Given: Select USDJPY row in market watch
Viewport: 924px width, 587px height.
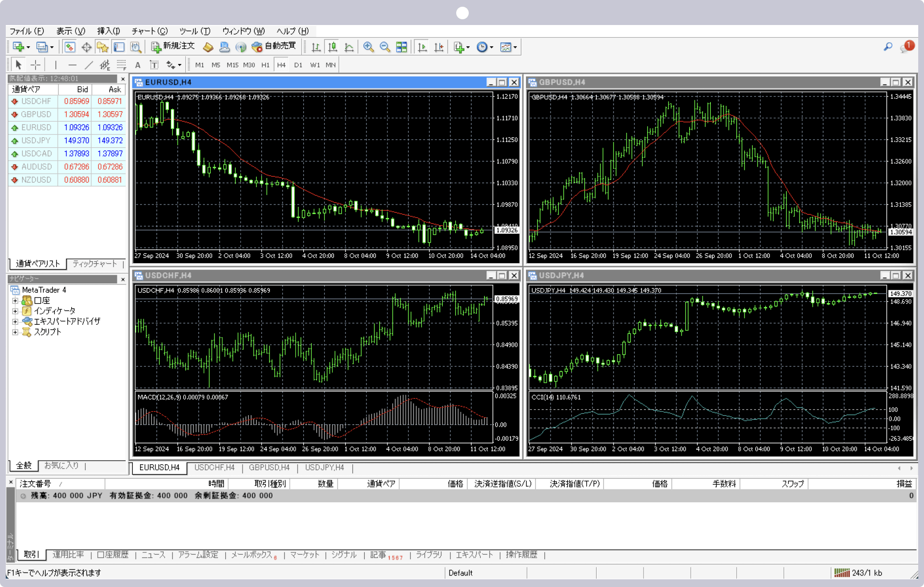Looking at the screenshot, I should coord(67,140).
